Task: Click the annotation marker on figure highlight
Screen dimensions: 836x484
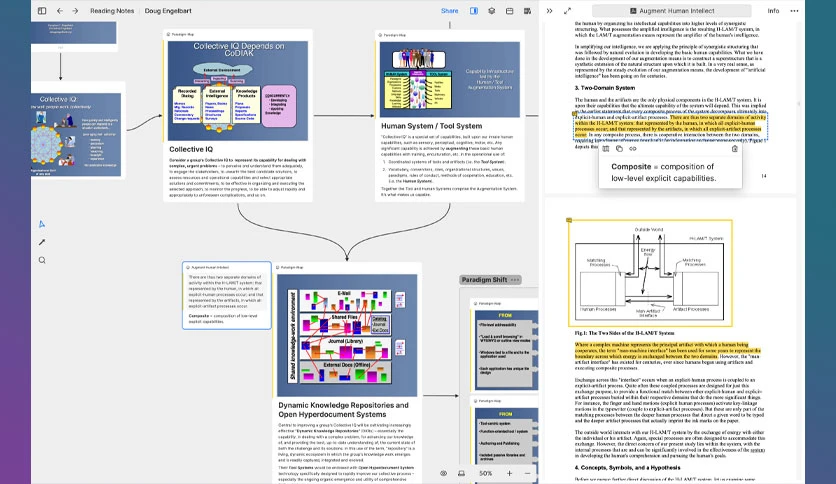Action: pyautogui.click(x=569, y=220)
